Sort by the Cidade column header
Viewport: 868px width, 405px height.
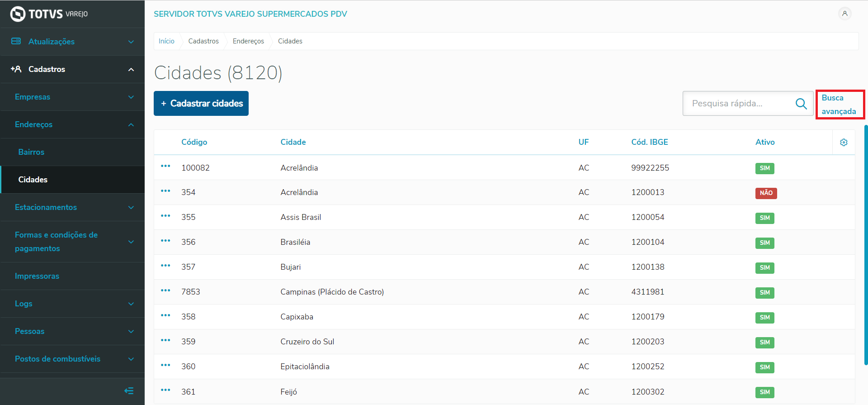point(293,142)
